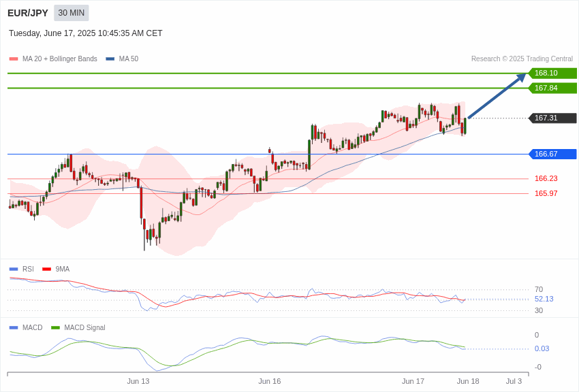Click the Jun 13 date axis label
Screen dimensions: 579x392
(x=138, y=381)
